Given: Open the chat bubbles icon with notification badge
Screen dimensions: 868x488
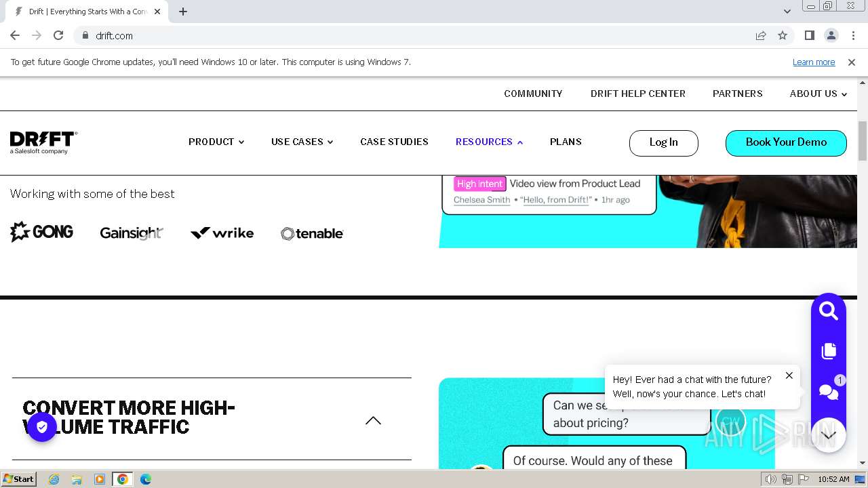Looking at the screenshot, I should (829, 391).
